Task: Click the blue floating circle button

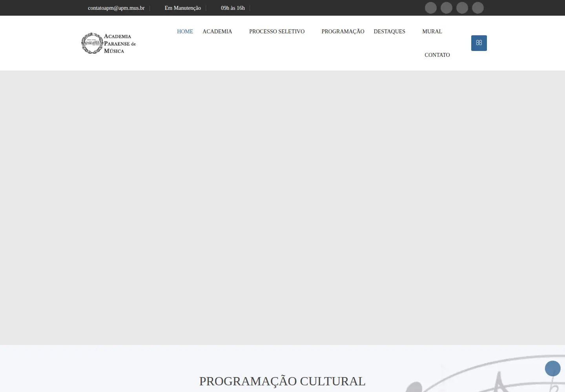Action: (x=553, y=368)
